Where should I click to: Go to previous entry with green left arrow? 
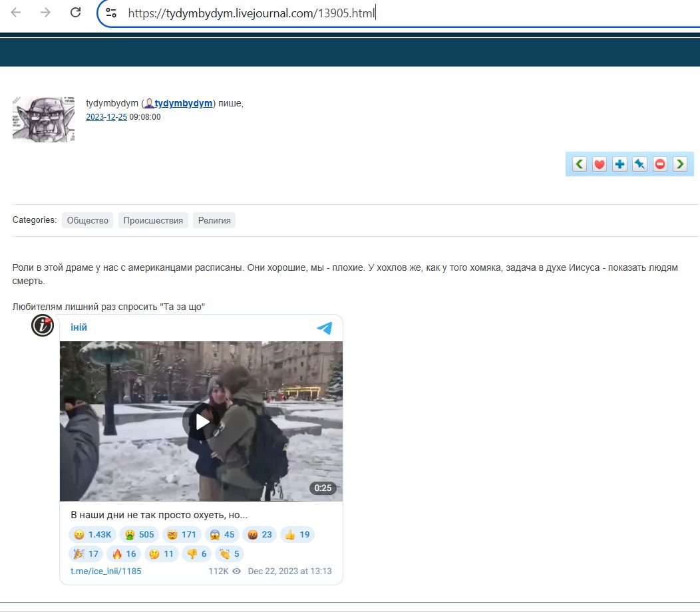tap(580, 164)
